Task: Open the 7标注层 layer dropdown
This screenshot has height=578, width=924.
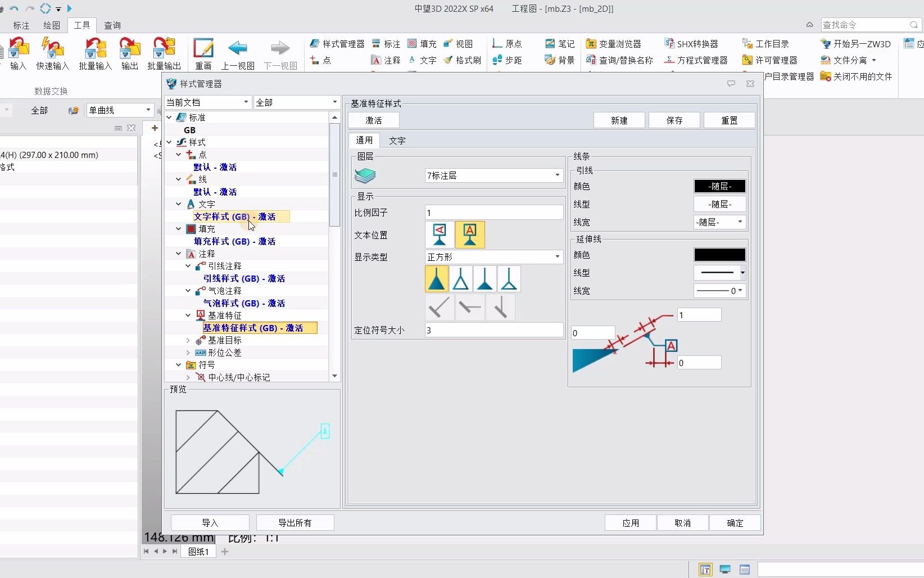Action: pos(556,175)
